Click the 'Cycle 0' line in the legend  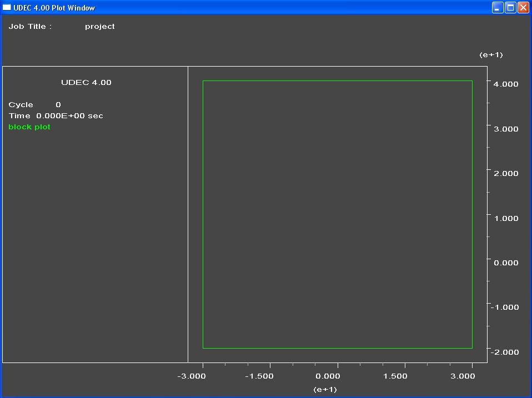[34, 104]
